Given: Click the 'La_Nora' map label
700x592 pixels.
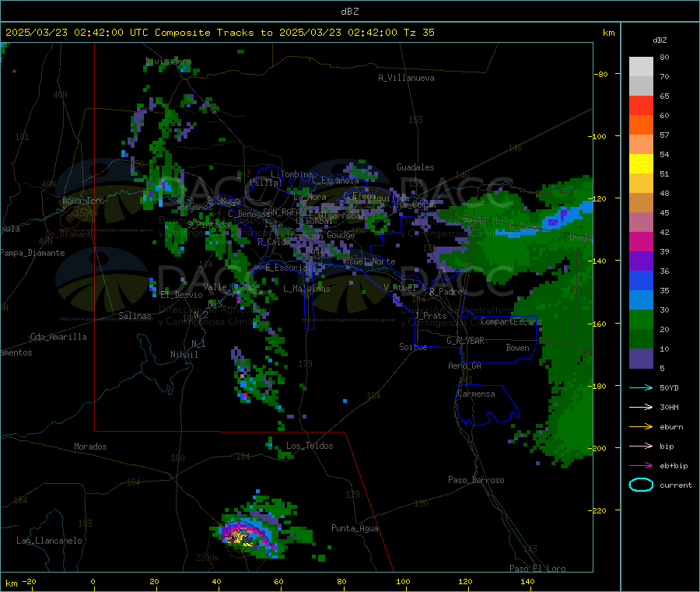Looking at the screenshot, I should click(x=310, y=197).
